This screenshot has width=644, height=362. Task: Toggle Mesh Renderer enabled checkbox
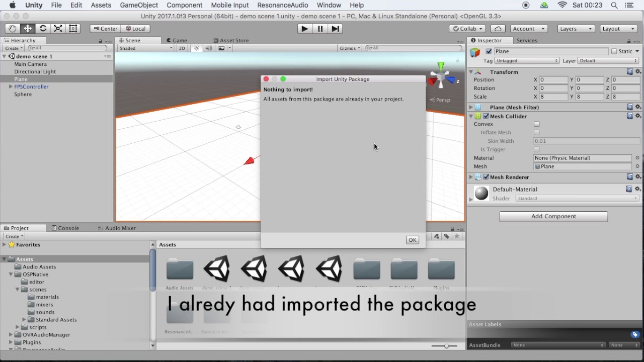click(x=486, y=177)
